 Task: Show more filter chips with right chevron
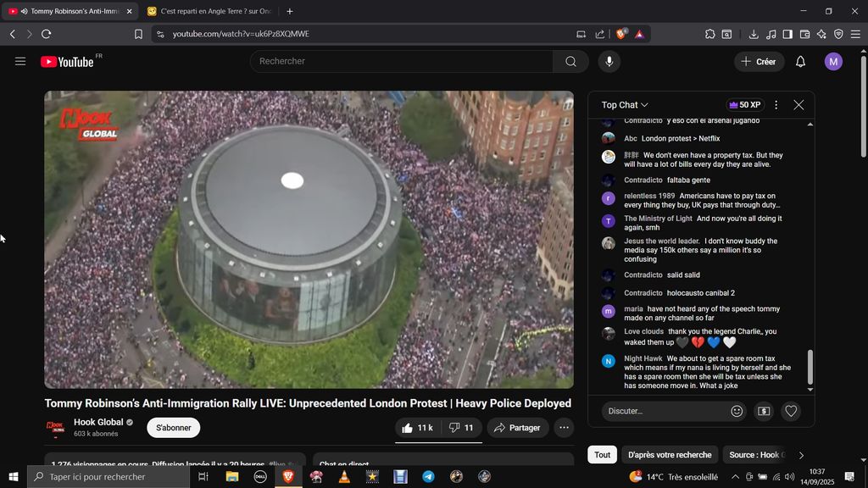click(801, 455)
